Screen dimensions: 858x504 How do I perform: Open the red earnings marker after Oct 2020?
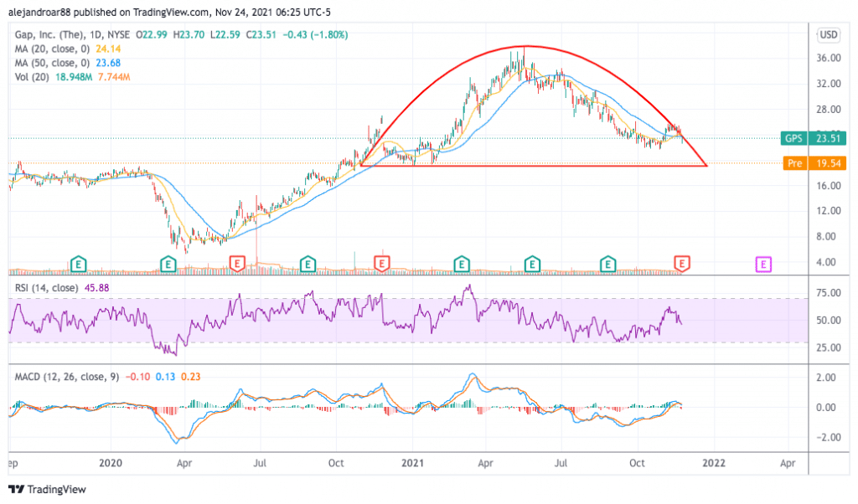(x=381, y=265)
